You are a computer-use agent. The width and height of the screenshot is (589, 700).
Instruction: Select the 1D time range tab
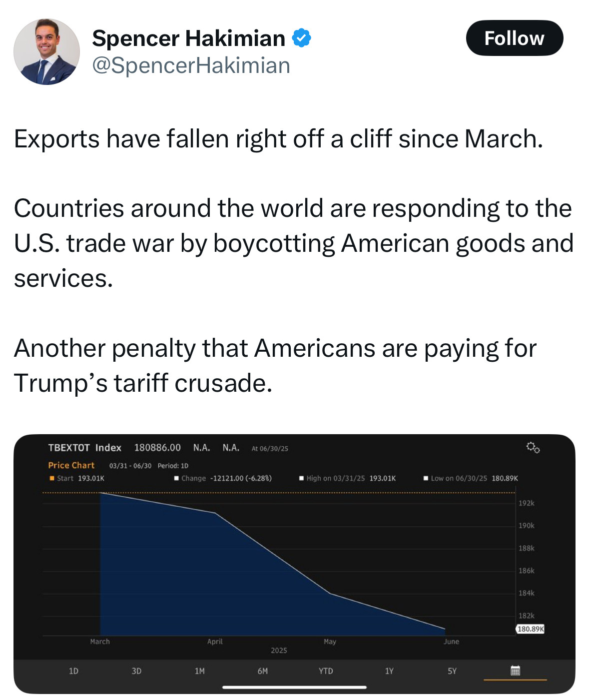click(73, 671)
